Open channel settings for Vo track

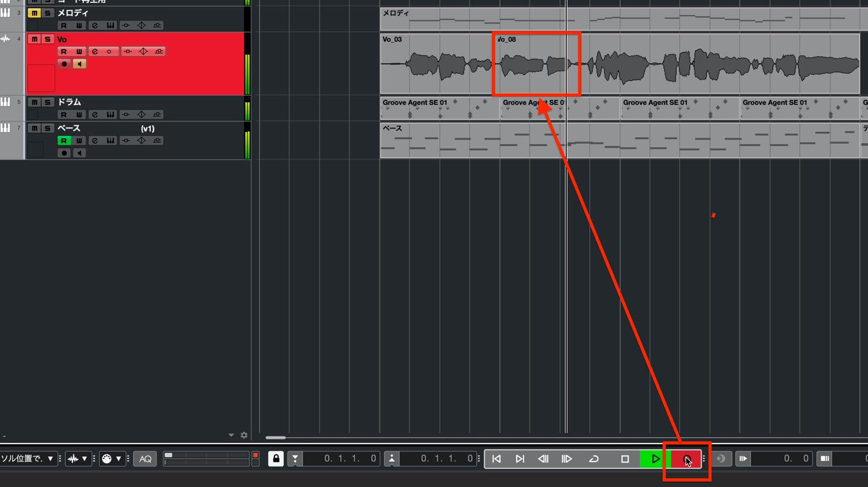94,51
